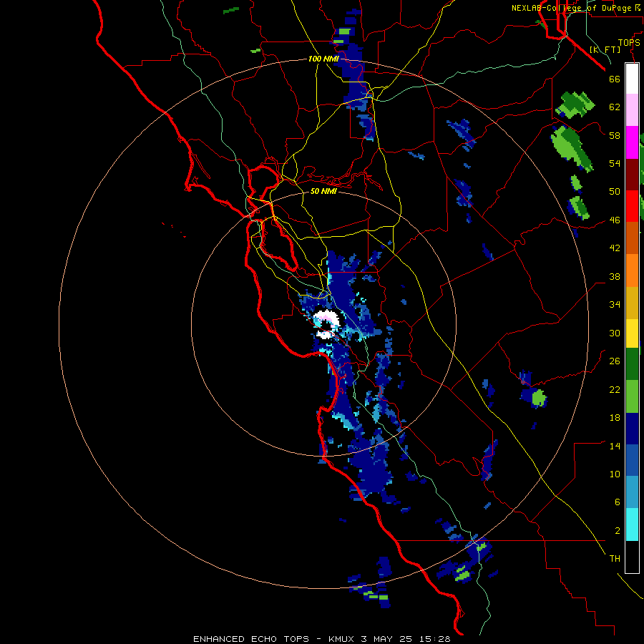Viewport: 644px width, 644px height.
Task: Click the dark red (maroon) legend swatch
Action: [x=632, y=175]
